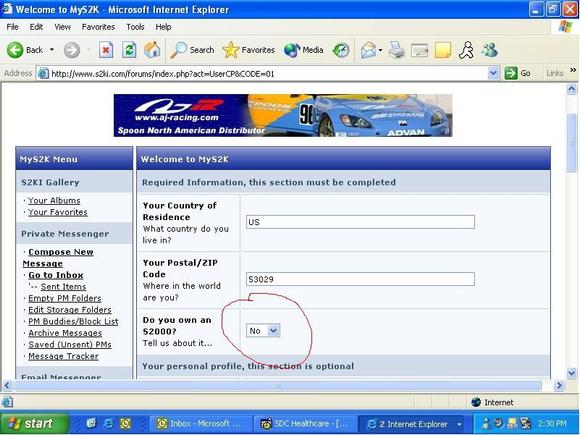Viewport: 580px width, 435px height.
Task: Click the Go to Inbox link
Action: (55, 275)
